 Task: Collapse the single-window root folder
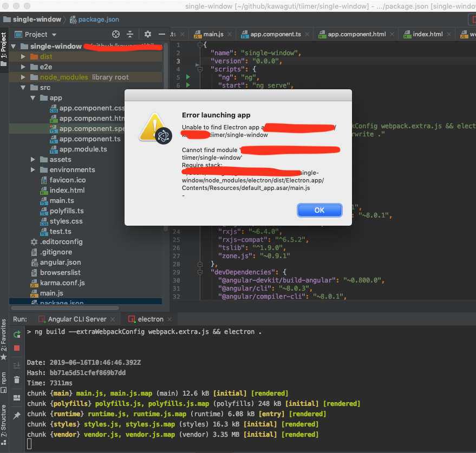14,47
